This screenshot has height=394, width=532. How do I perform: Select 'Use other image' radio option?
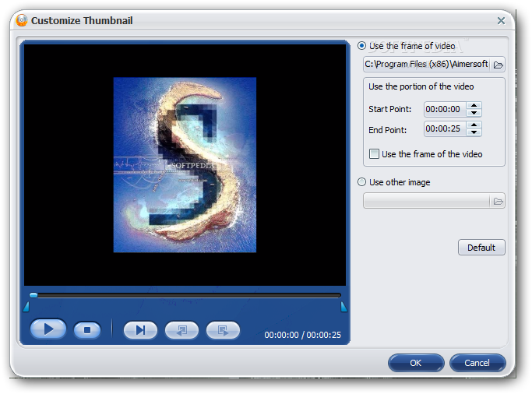point(361,182)
